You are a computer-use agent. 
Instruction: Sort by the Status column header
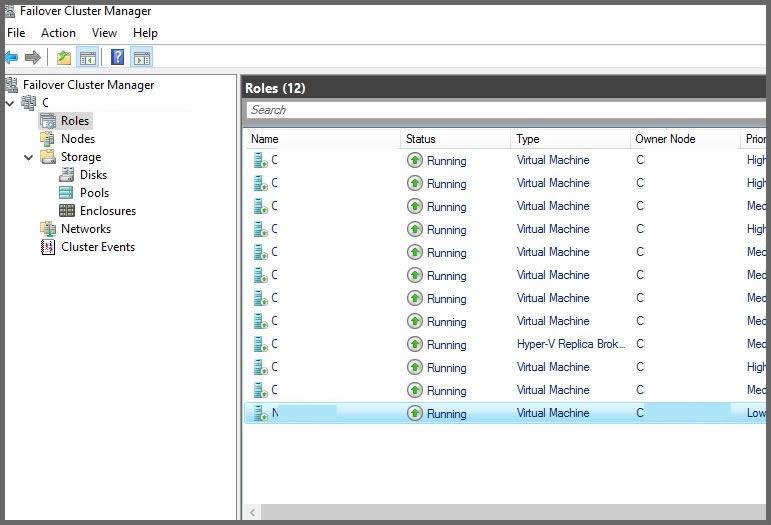point(420,139)
